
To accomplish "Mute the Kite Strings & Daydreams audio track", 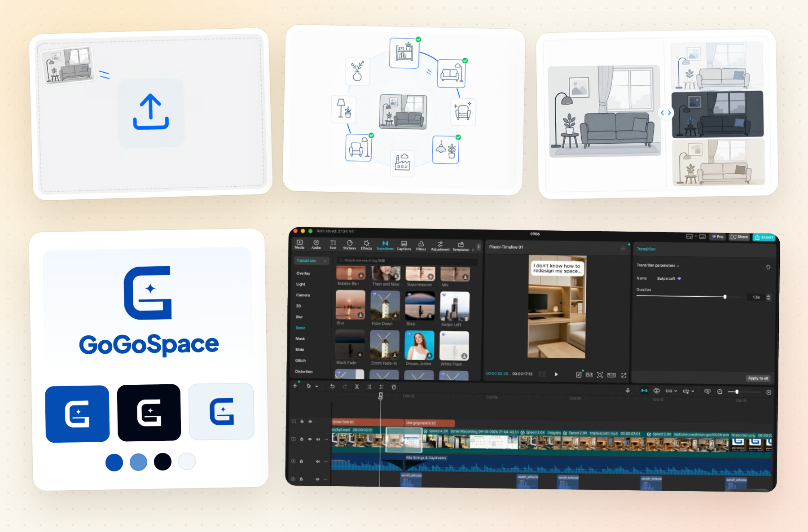I will (317, 461).
